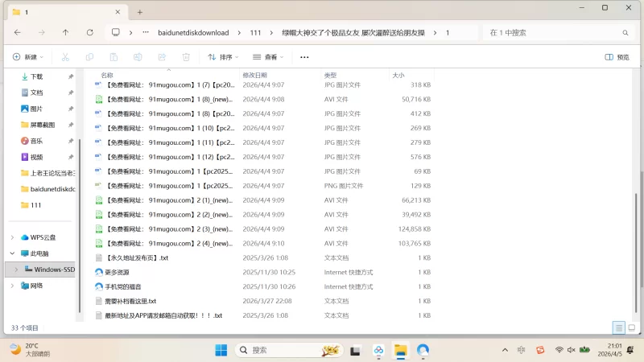Open the See more (…) toolbar menu

[x=304, y=57]
